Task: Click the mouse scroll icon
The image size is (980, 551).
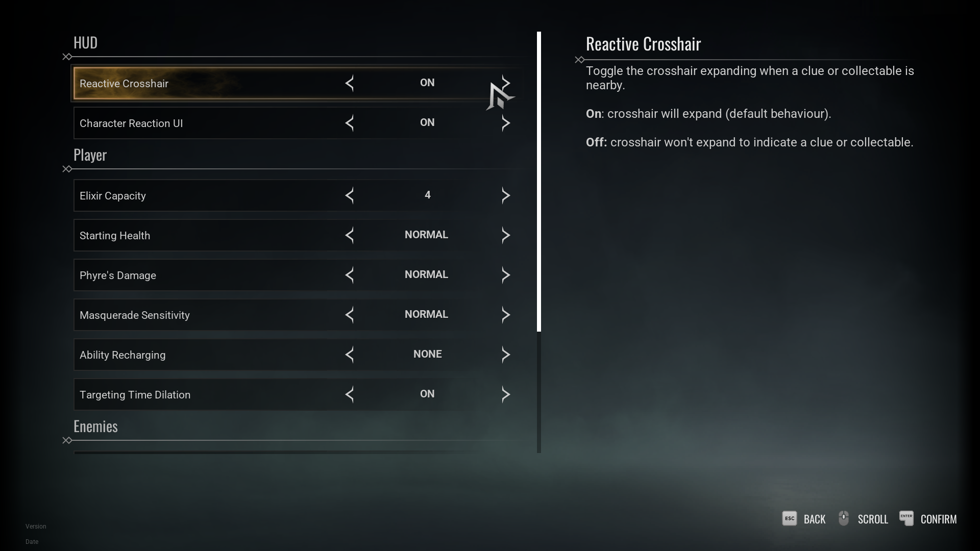Action: pos(844,518)
